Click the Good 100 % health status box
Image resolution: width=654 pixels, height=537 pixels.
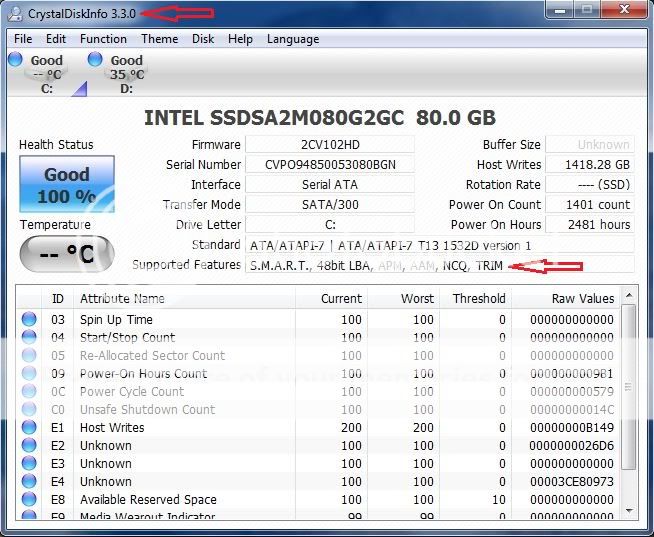pyautogui.click(x=67, y=184)
